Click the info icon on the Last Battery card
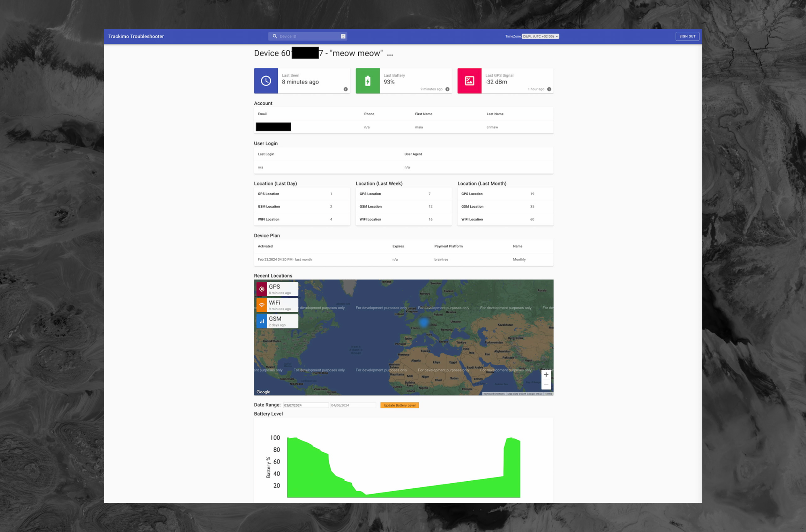 point(447,89)
